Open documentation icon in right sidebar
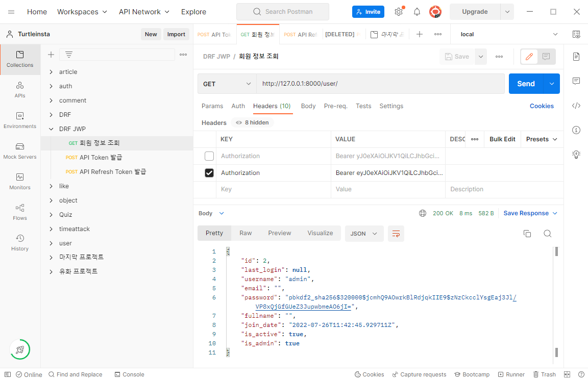 pyautogui.click(x=576, y=57)
